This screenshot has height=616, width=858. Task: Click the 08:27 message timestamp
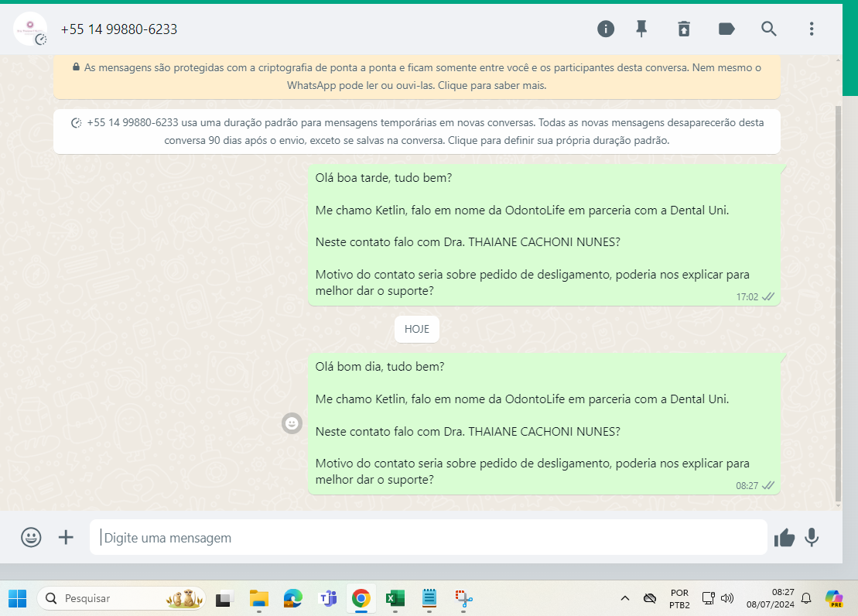coord(747,486)
